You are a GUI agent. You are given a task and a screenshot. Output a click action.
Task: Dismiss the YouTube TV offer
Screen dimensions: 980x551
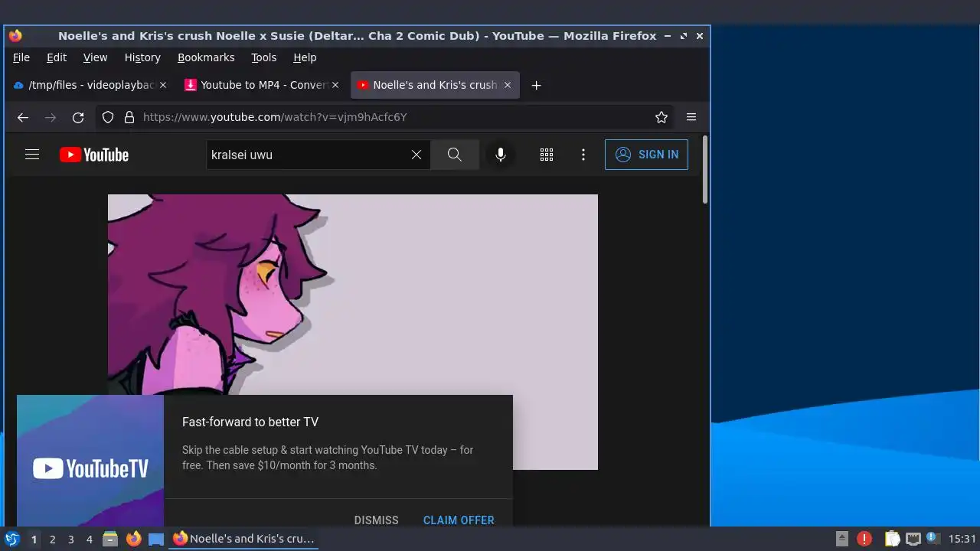(x=376, y=520)
